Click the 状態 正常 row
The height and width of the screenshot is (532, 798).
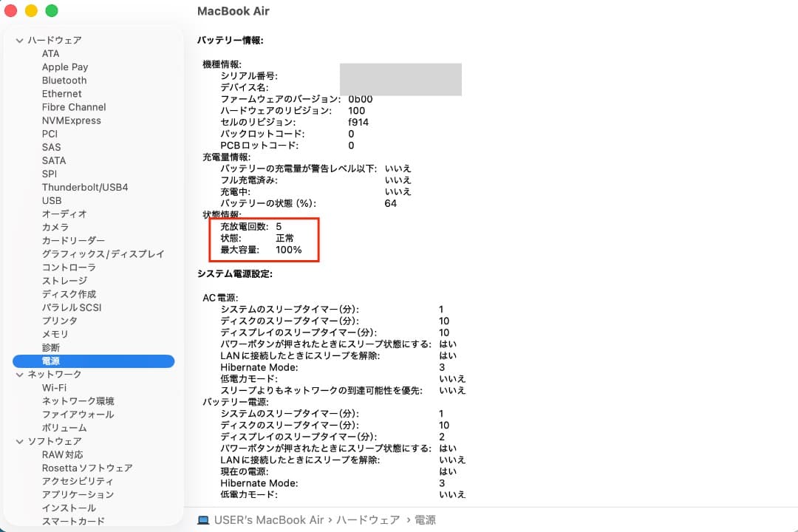(x=257, y=238)
